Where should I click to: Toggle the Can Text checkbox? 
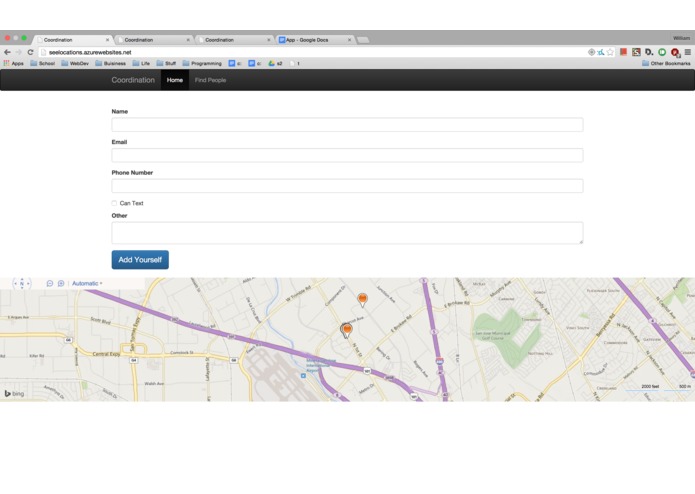click(114, 203)
